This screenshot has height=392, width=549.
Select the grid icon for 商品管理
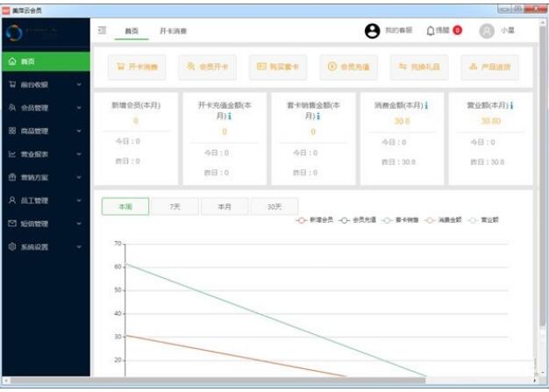pyautogui.click(x=12, y=131)
